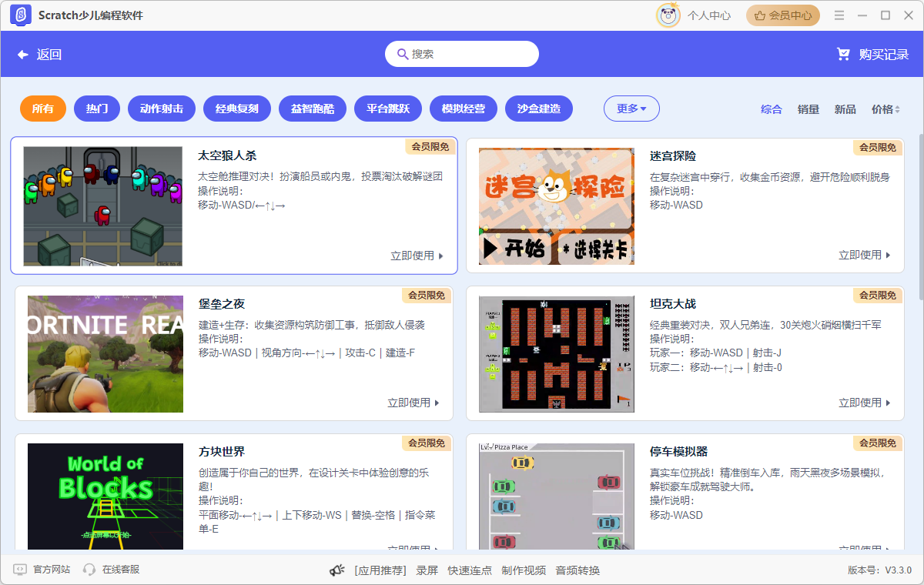Image resolution: width=924 pixels, height=585 pixels.
Task: Filter by 平台跳跃 category
Action: tap(388, 109)
